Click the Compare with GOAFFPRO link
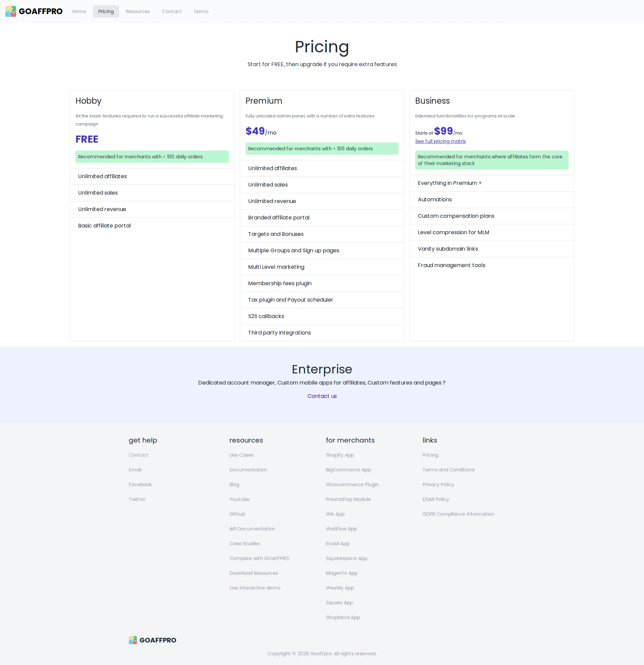The image size is (644, 665). click(259, 558)
